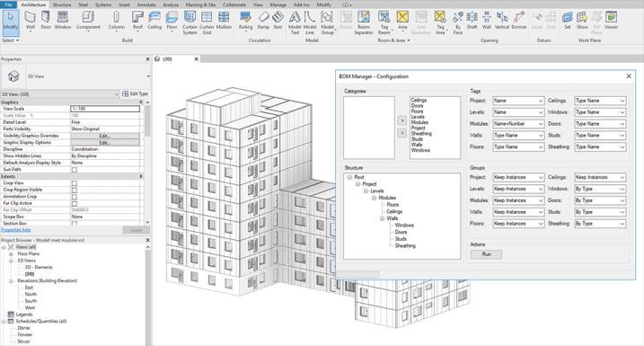Image resolution: width=644 pixels, height=346 pixels.
Task: Open the Tags Windows Type Name dropdown
Action: (600, 112)
